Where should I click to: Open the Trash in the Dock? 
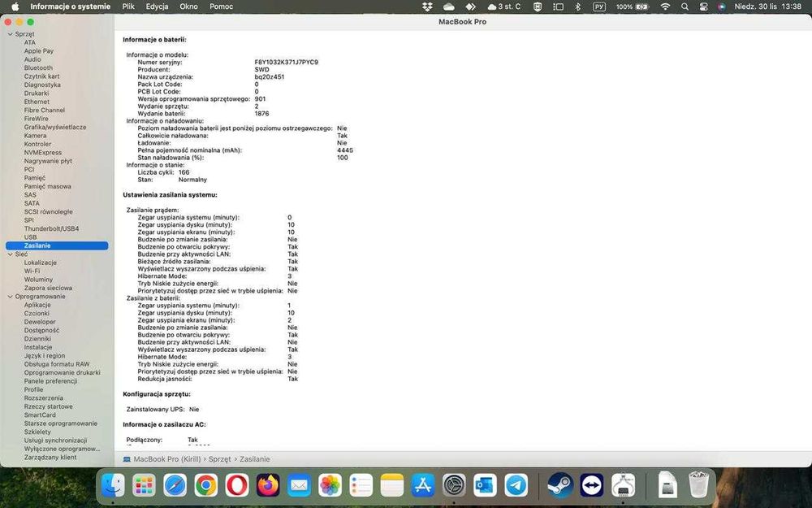pos(698,484)
